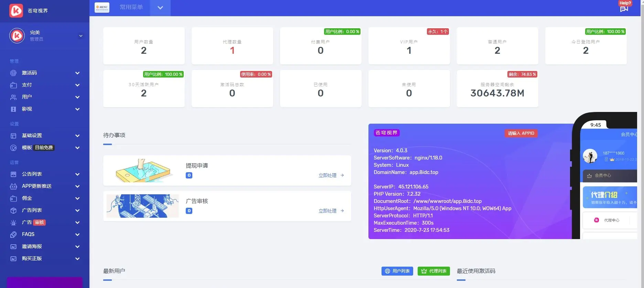Expand the 用户 sidebar menu chevron
The image size is (644, 288).
[x=77, y=97]
